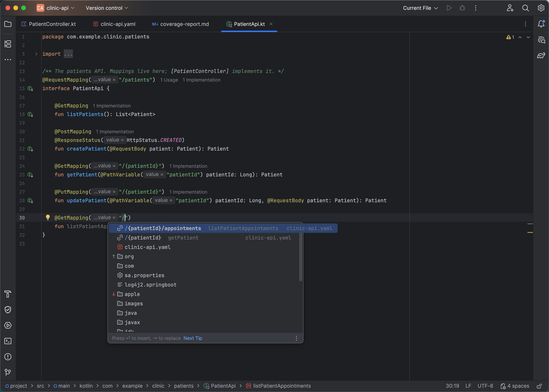
Task: Open 1 Implementation inlay beside @PostMapping
Action: click(x=115, y=132)
